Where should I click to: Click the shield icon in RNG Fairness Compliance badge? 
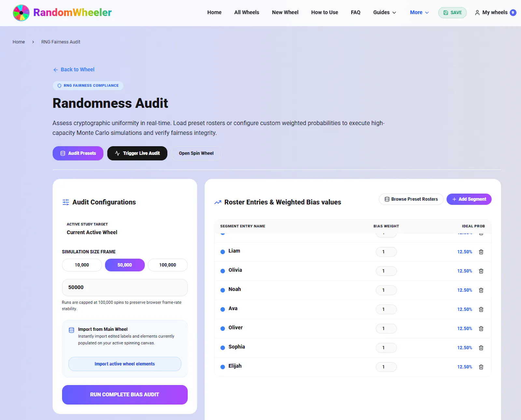59,86
